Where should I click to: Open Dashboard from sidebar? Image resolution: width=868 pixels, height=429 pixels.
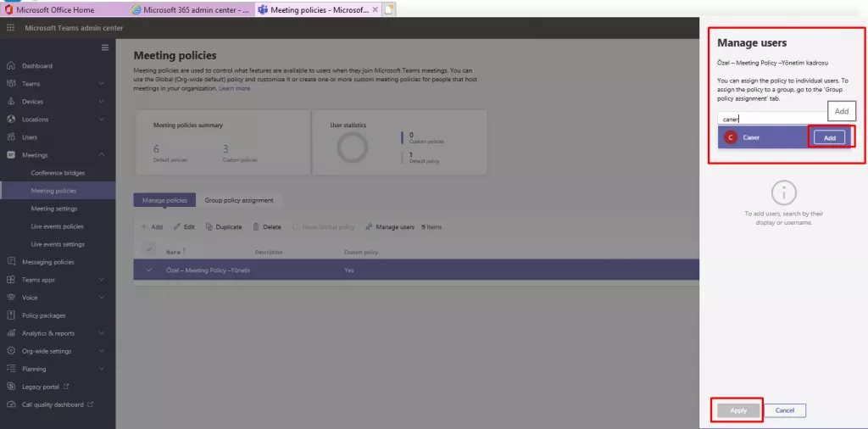coord(36,66)
